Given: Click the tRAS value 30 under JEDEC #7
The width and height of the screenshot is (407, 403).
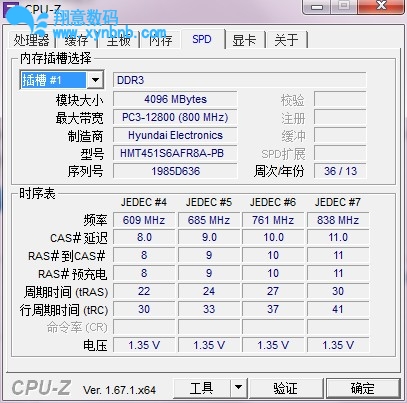Looking at the screenshot, I should 338,291.
